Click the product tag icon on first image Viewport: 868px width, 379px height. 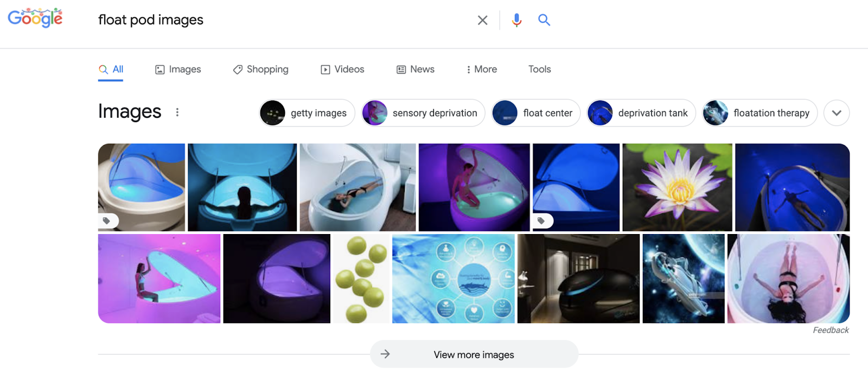pos(107,221)
